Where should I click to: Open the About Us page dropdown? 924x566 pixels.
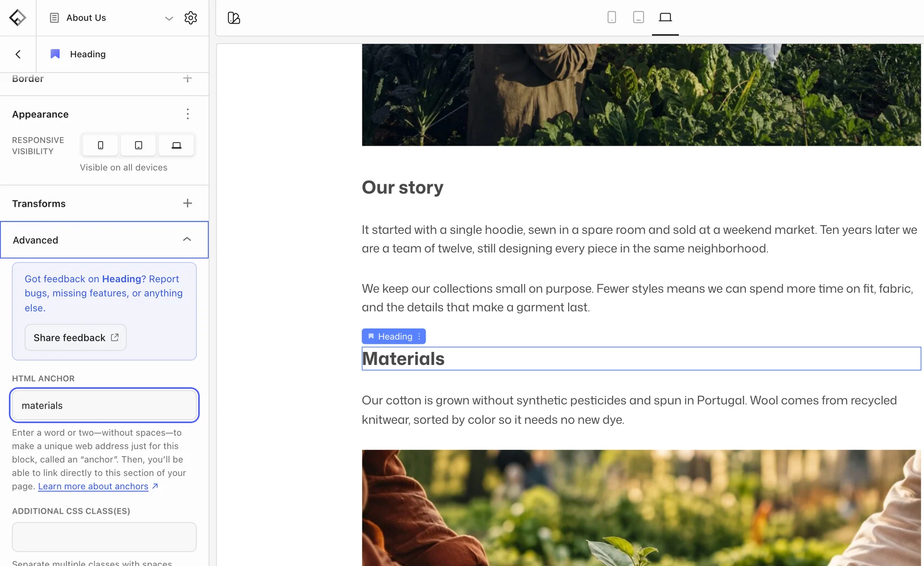click(168, 18)
